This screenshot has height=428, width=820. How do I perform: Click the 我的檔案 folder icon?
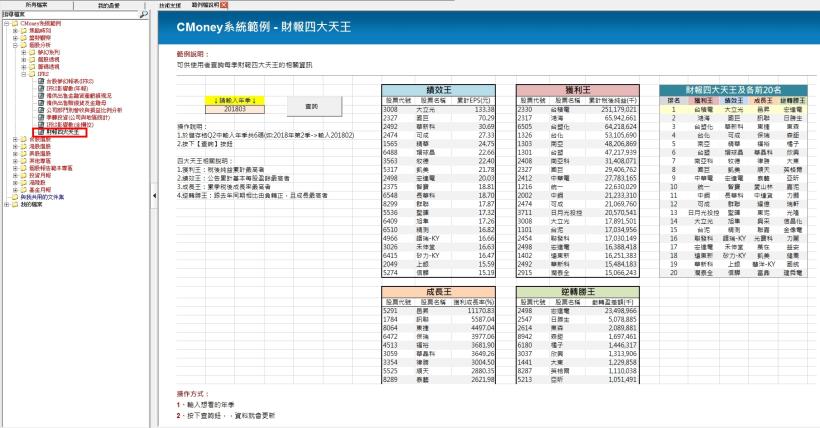tap(15, 204)
